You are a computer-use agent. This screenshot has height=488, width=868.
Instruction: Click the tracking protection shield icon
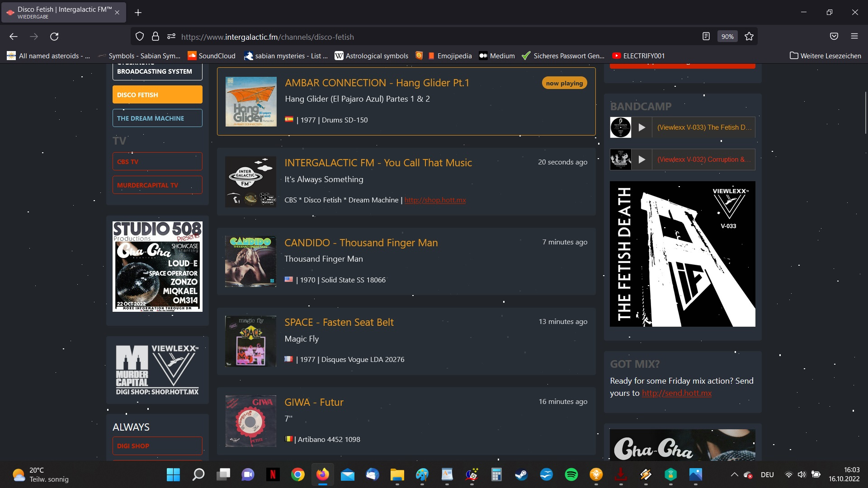click(140, 37)
